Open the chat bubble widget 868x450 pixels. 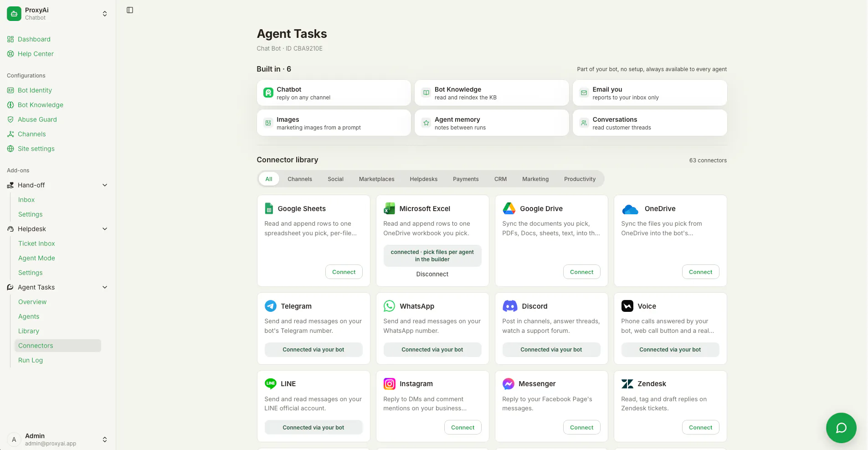coord(841,428)
